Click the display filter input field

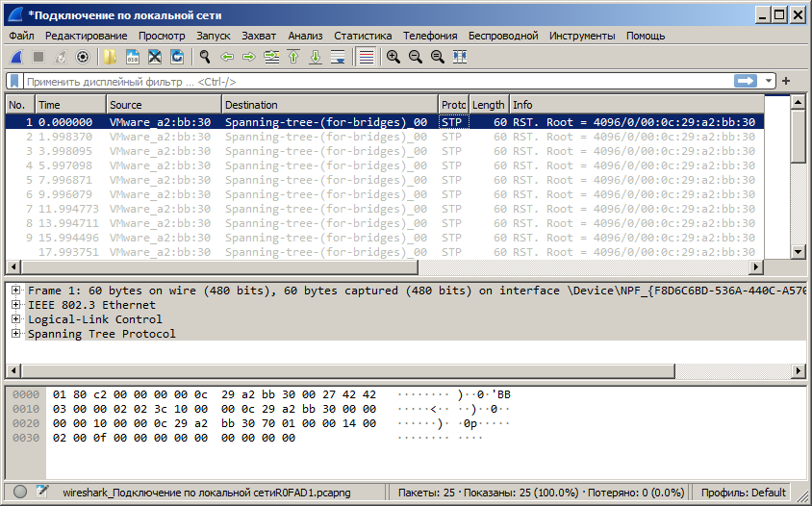pos(378,82)
